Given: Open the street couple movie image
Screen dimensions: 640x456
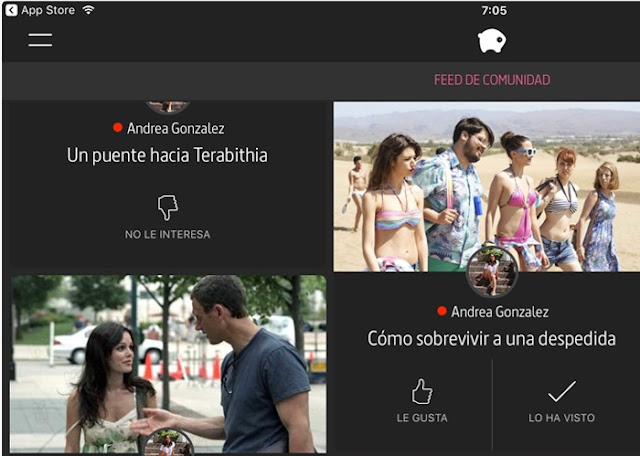Looking at the screenshot, I should pyautogui.click(x=168, y=364).
